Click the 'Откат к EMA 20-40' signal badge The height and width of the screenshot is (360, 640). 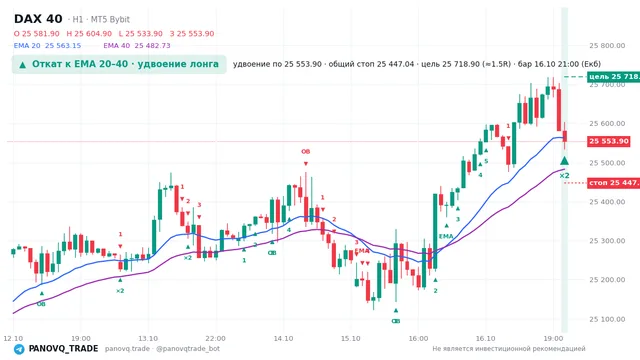(x=119, y=64)
